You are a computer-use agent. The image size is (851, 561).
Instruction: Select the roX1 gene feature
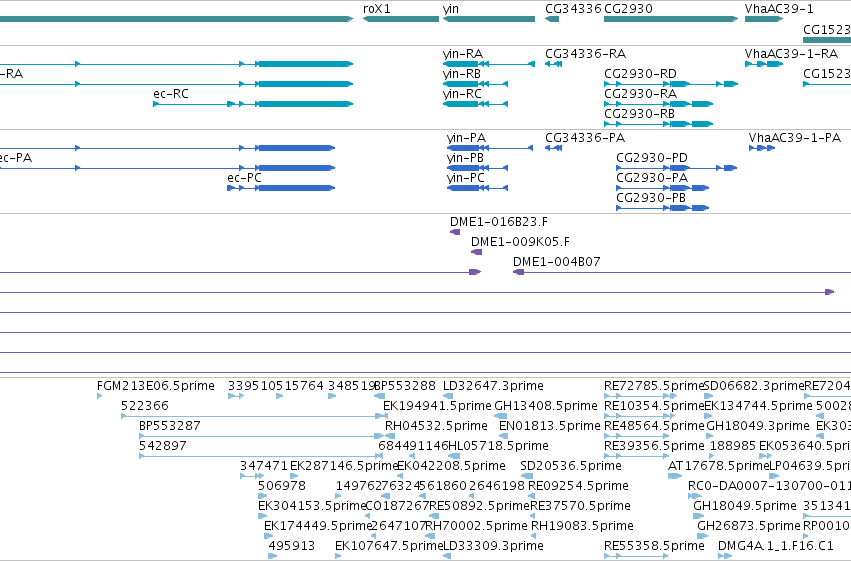pos(401,19)
